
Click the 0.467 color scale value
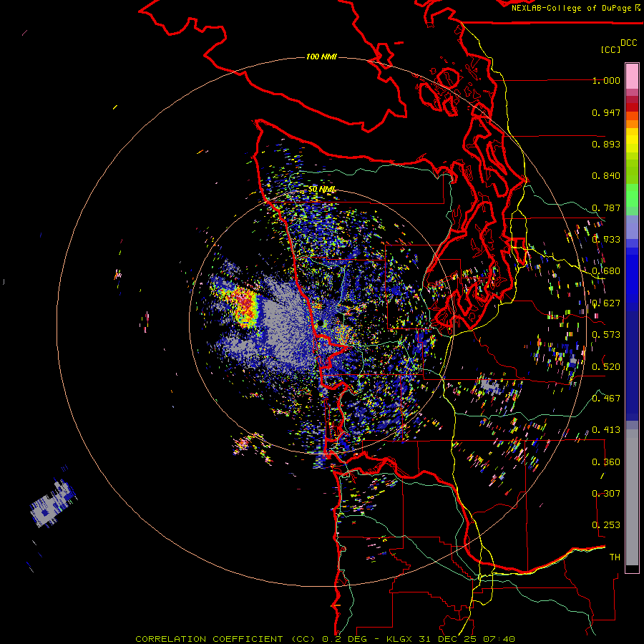click(x=606, y=399)
